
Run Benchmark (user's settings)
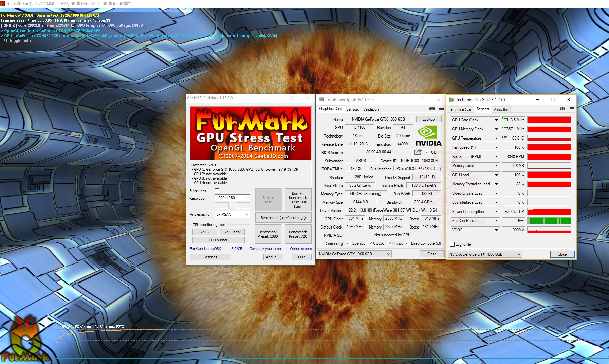click(283, 218)
